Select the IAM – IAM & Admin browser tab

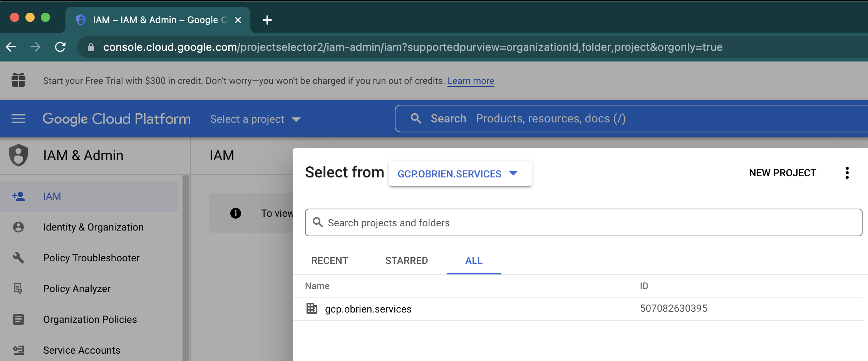[x=158, y=20]
